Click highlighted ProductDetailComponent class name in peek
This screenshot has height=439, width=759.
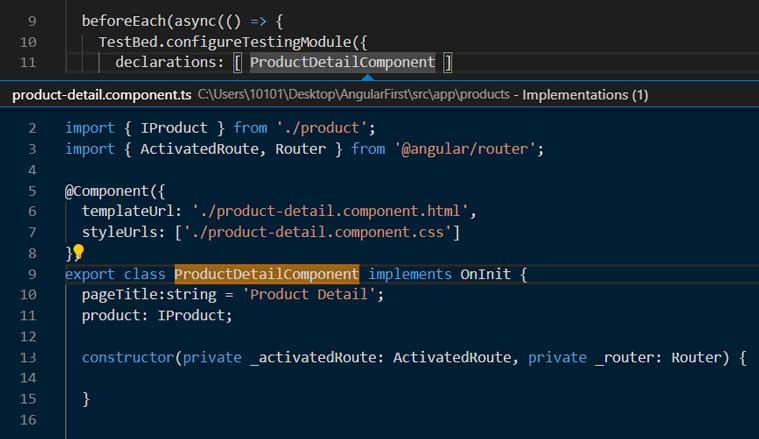[x=267, y=274]
